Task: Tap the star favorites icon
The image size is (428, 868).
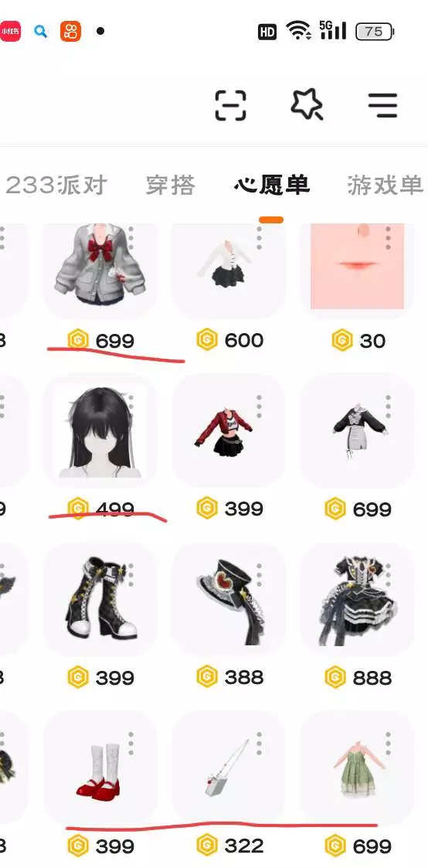Action: pyautogui.click(x=307, y=104)
